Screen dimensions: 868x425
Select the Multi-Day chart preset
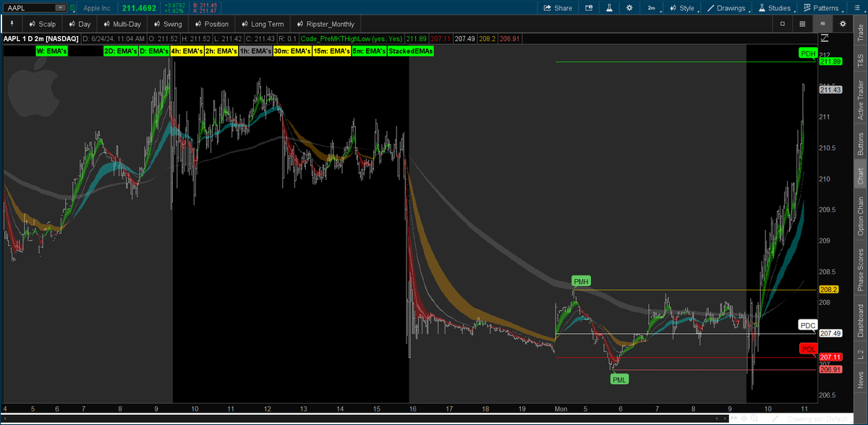pyautogui.click(x=122, y=24)
